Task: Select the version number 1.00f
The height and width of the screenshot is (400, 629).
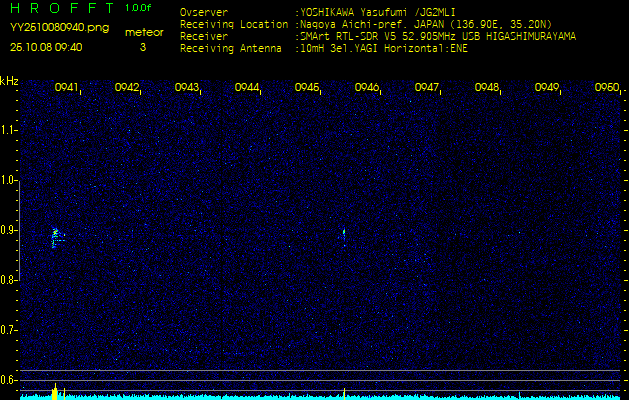Action: pos(138,8)
